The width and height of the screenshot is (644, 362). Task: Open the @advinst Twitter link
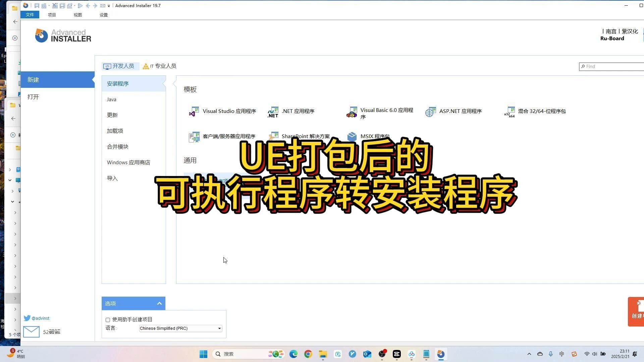pyautogui.click(x=37, y=318)
